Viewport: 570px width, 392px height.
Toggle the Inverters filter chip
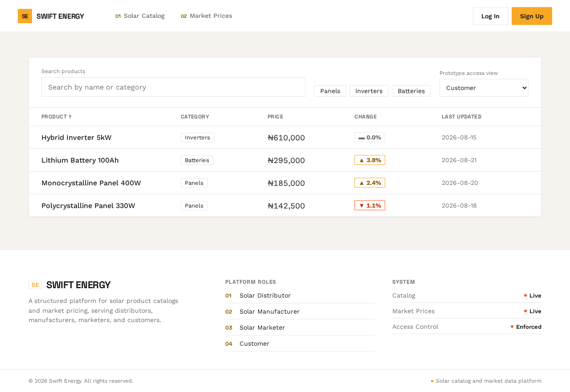pyautogui.click(x=369, y=91)
